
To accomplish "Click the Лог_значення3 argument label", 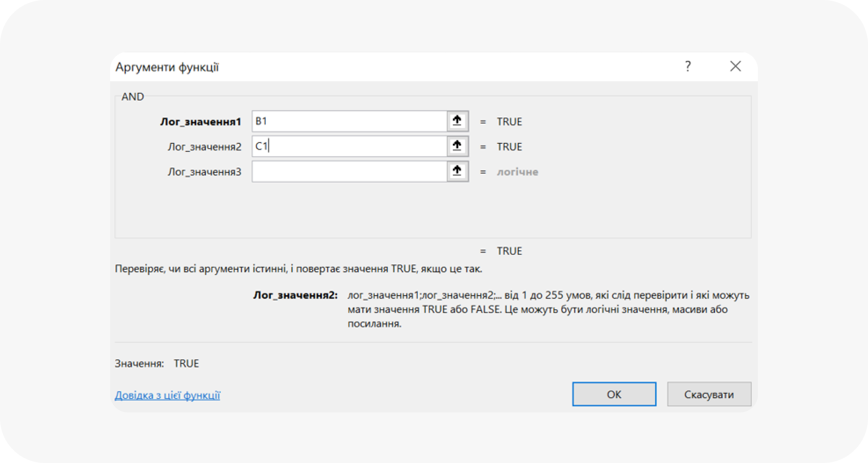I will point(204,172).
